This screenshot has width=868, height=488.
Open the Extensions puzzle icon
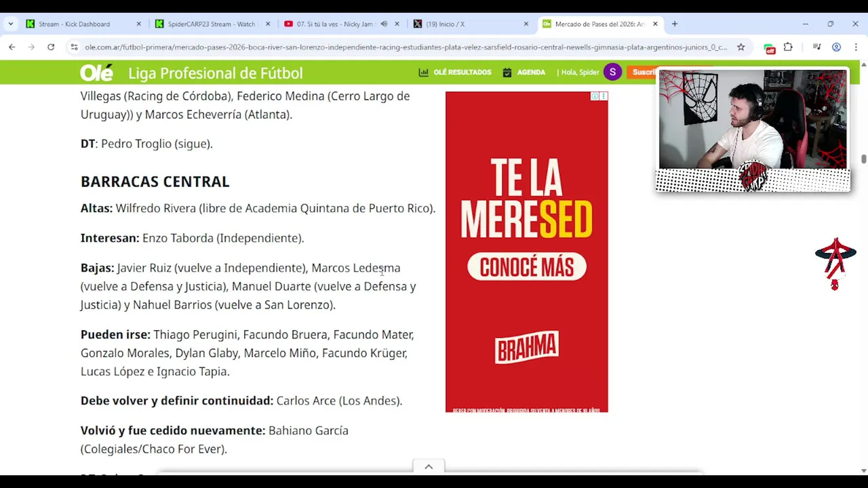[x=788, y=47]
